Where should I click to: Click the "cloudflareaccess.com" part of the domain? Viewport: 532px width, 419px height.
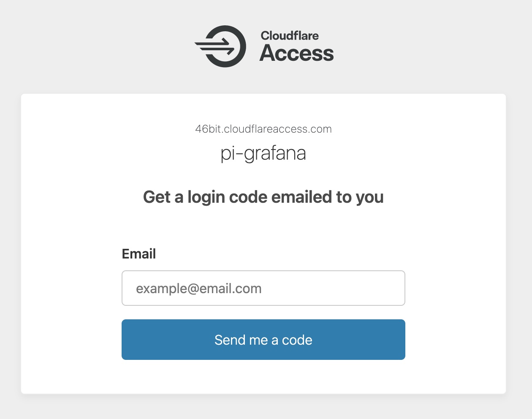[278, 129]
